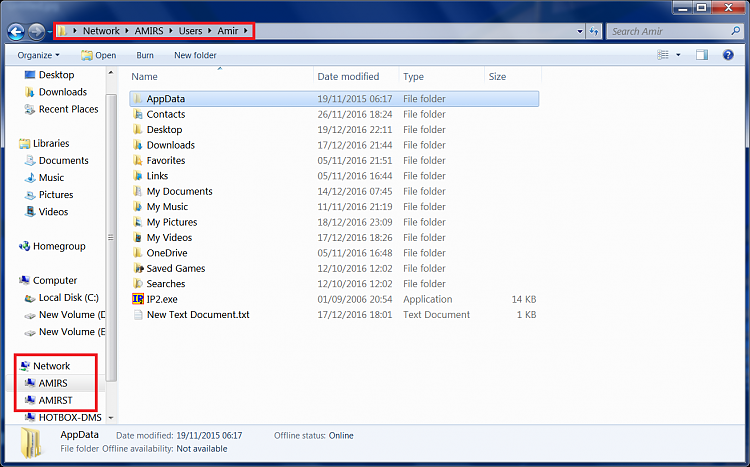Image resolution: width=750 pixels, height=467 pixels.
Task: Select Network in the address breadcrumb
Action: coord(101,31)
